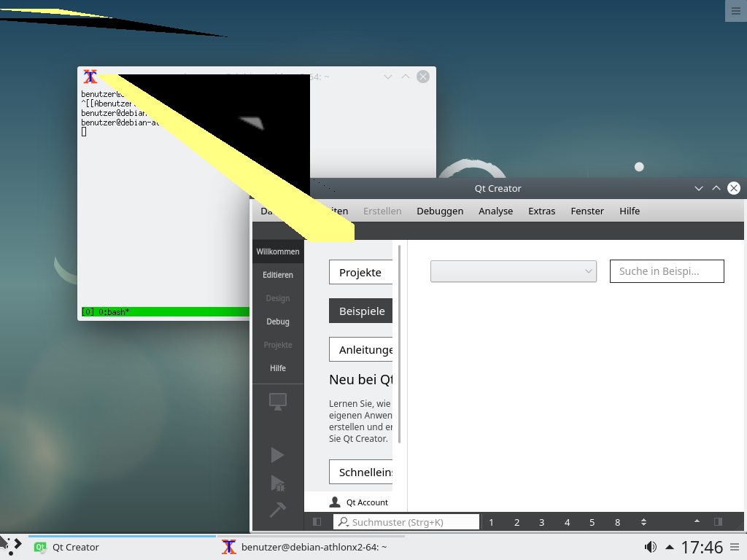Viewport: 747px width, 560px height.
Task: Switch to Editieren mode in the sidebar
Action: point(278,275)
